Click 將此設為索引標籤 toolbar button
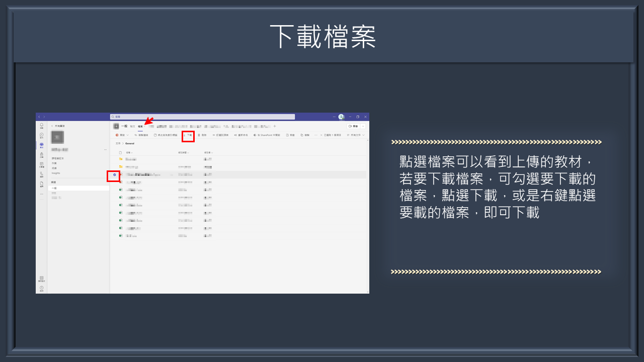The height and width of the screenshot is (362, 644). [166, 135]
